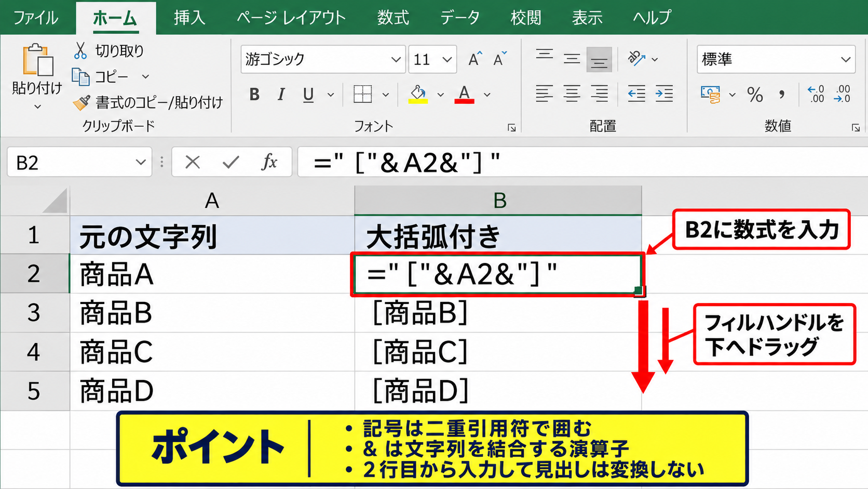Viewport: 868px width, 489px height.
Task: Align text left in the cell
Action: (x=544, y=94)
